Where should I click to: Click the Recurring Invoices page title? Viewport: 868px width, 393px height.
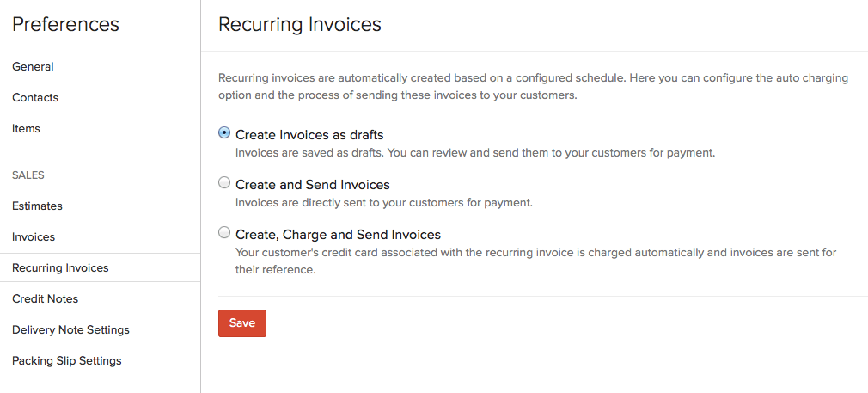point(300,25)
